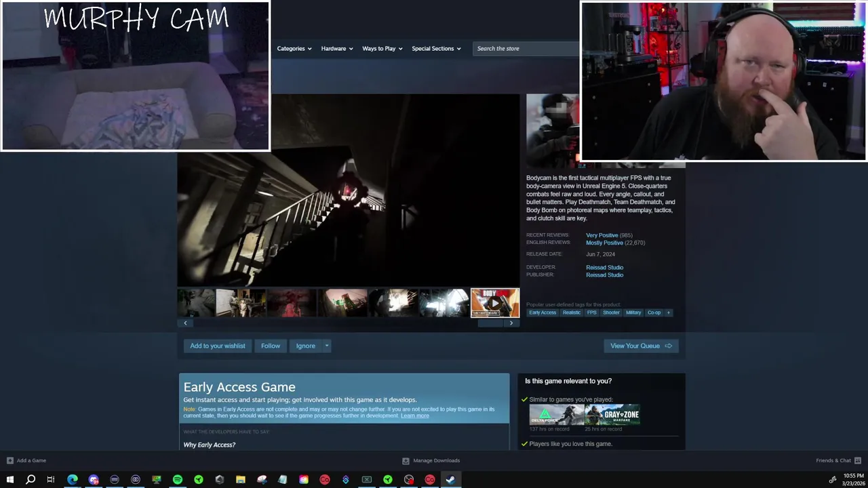Click the Manage Downloads icon
This screenshot has height=488, width=868.
tap(406, 460)
